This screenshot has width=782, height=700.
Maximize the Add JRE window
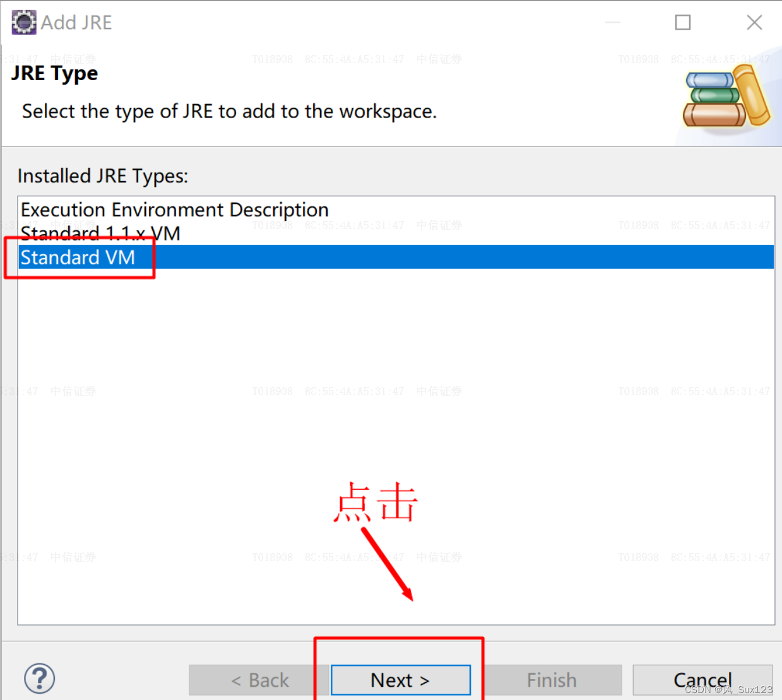tap(683, 23)
